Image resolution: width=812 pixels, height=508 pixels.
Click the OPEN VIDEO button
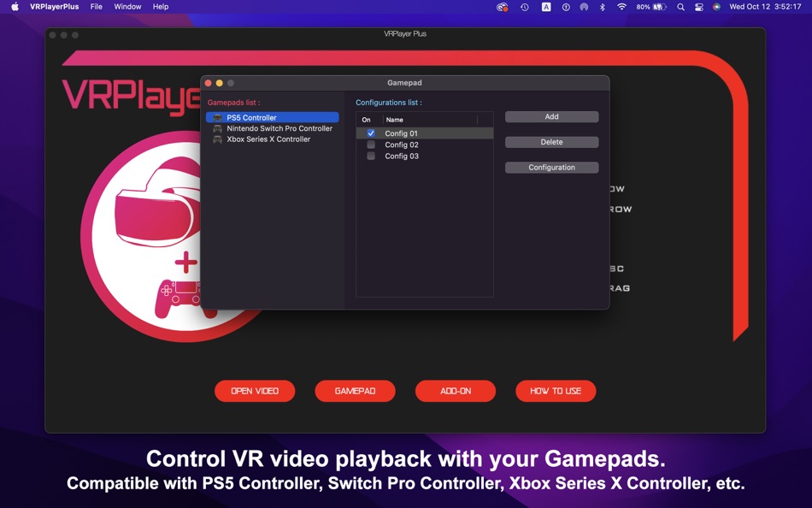coord(254,391)
